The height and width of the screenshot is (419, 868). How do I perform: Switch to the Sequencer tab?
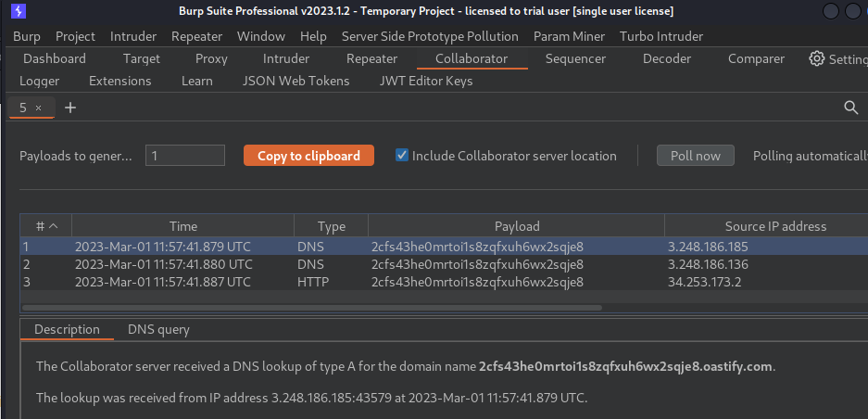(575, 58)
